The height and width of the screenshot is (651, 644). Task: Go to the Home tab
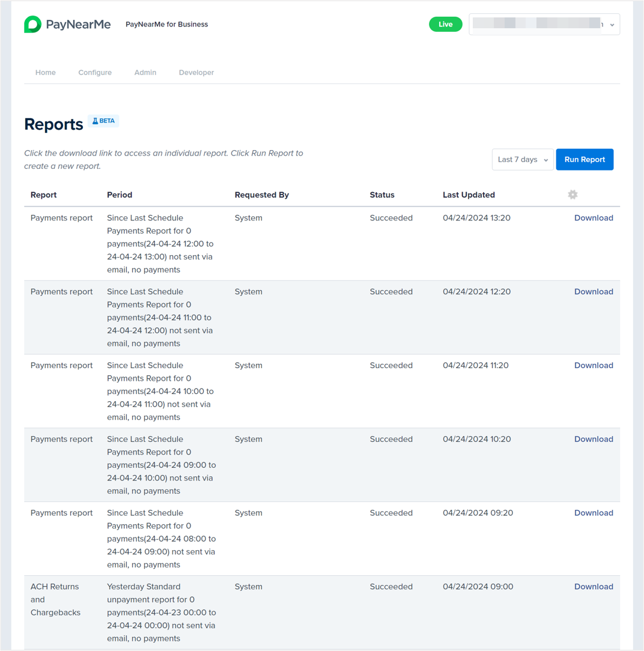[45, 73]
